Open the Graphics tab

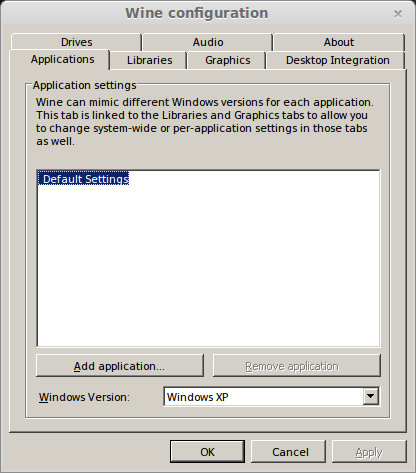click(x=227, y=60)
